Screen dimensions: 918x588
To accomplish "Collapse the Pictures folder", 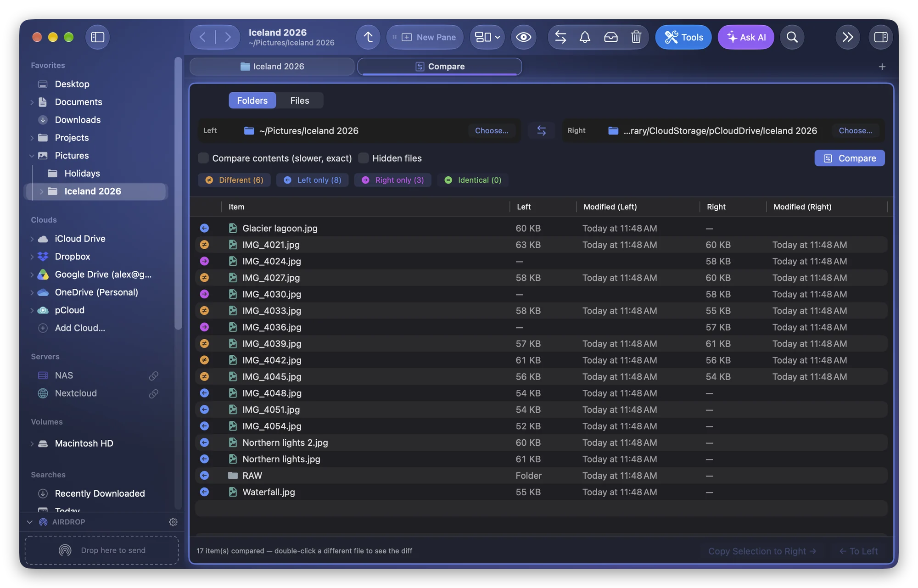I will click(x=32, y=156).
